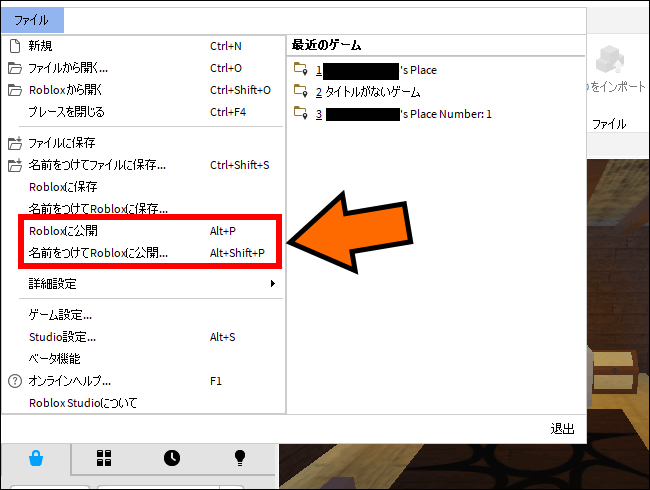Click the Alt+P shortcut text
650x490 pixels.
[x=223, y=231]
